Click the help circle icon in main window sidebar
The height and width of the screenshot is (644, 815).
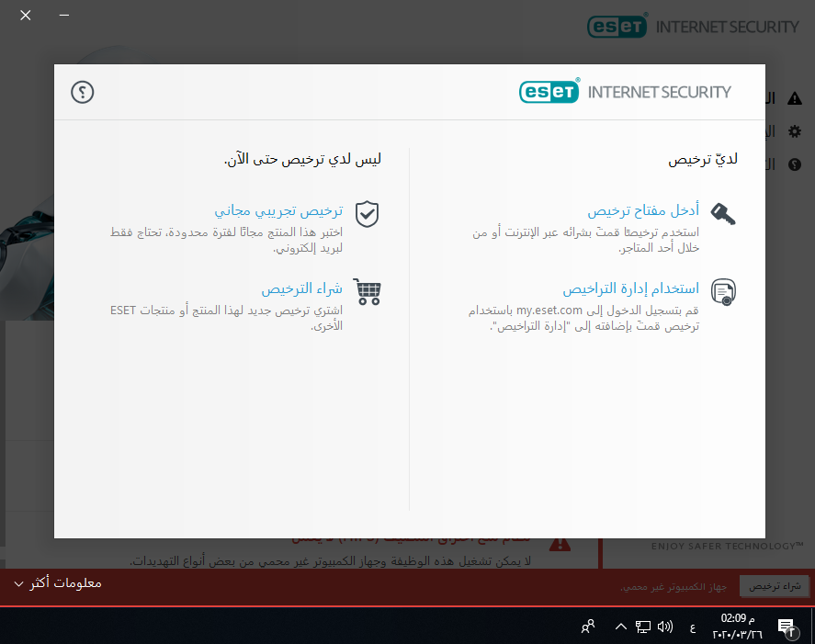pyautogui.click(x=795, y=164)
